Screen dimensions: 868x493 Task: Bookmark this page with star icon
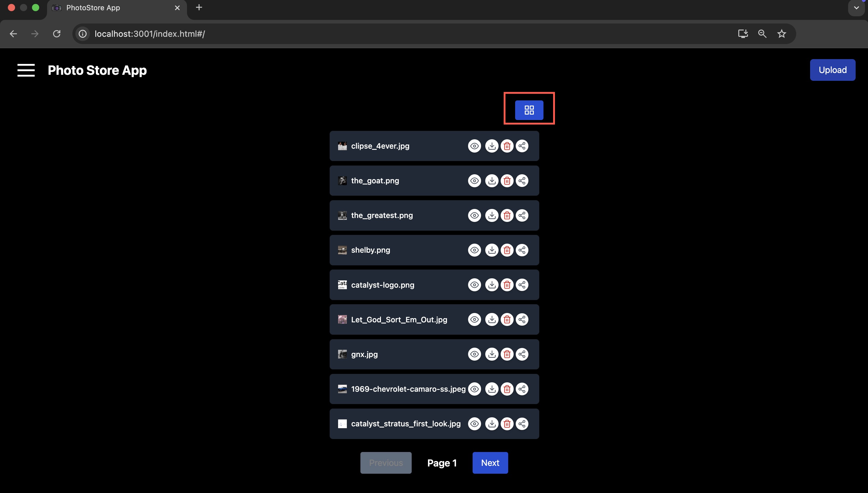[781, 34]
